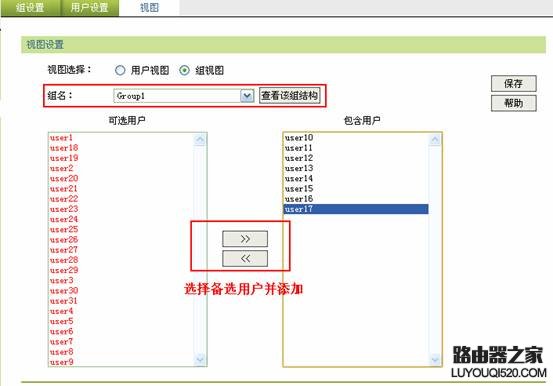This screenshot has height=386, width=553.
Task: Click the 查看该组结构 button
Action: click(290, 96)
